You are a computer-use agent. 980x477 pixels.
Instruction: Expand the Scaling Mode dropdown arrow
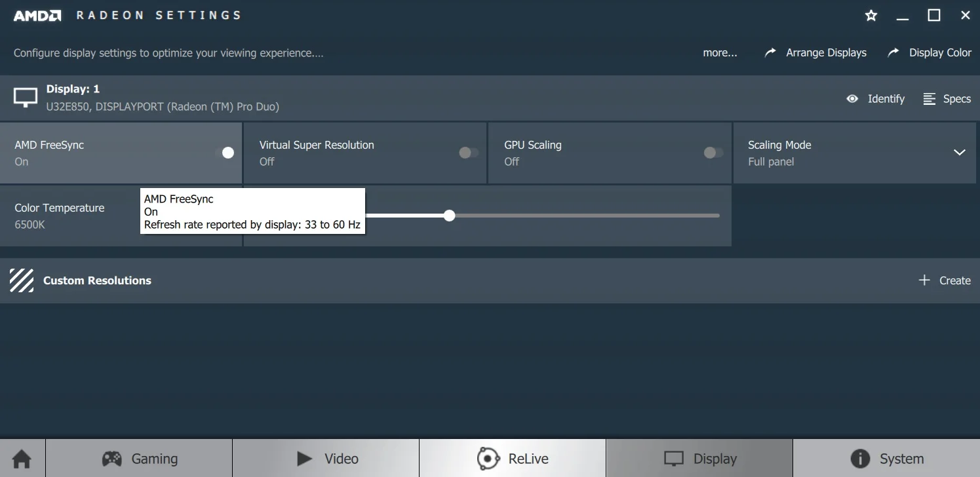959,153
